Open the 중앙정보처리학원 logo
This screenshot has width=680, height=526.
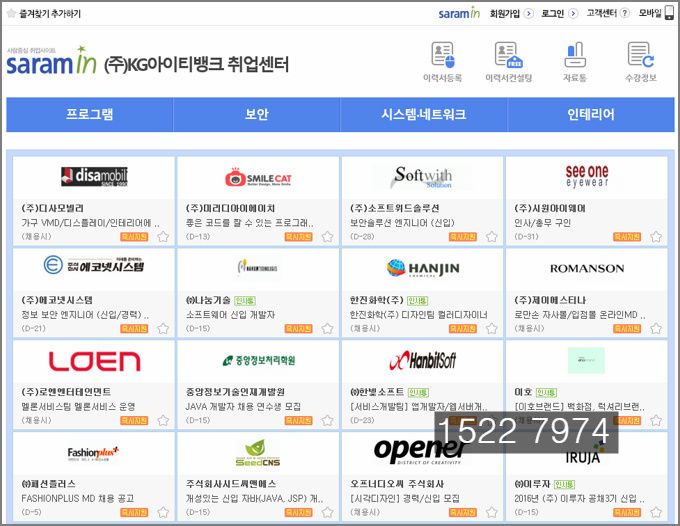tap(258, 360)
